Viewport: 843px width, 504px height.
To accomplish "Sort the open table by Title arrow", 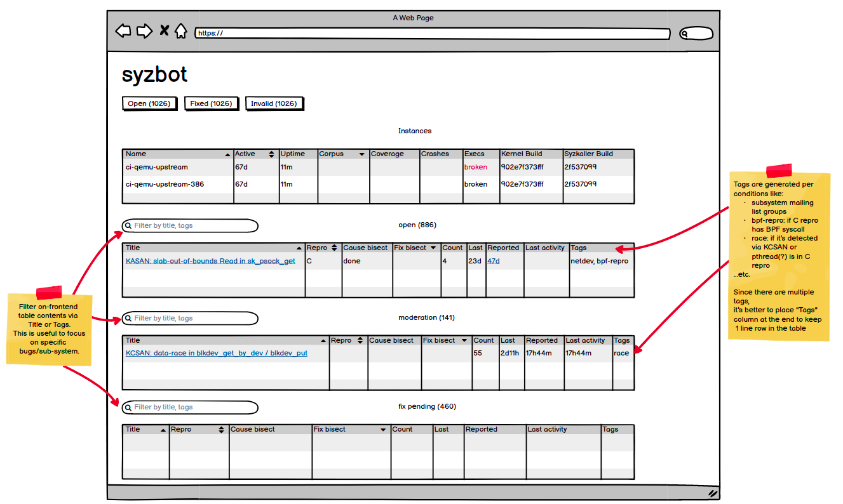I will tap(299, 248).
